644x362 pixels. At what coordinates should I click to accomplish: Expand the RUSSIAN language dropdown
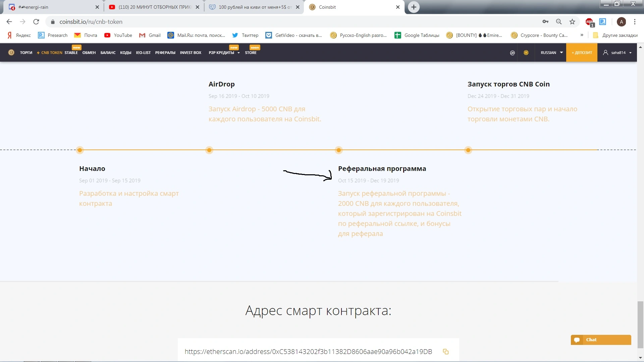click(x=552, y=53)
